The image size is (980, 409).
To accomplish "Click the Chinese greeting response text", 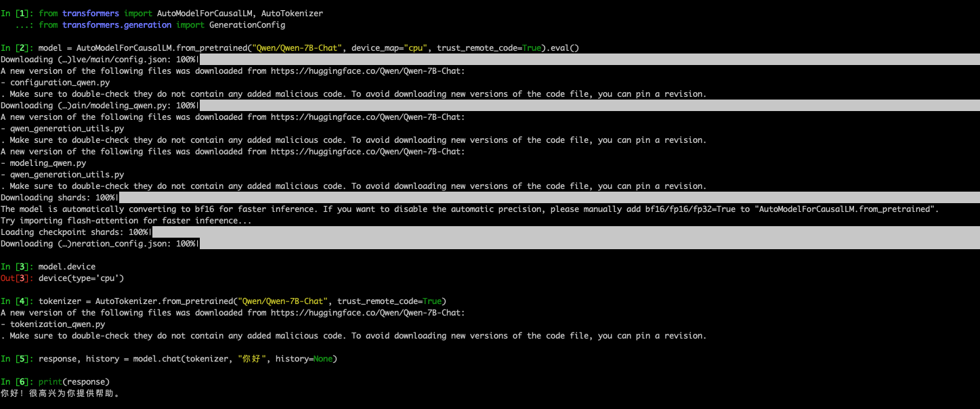I will (58, 393).
